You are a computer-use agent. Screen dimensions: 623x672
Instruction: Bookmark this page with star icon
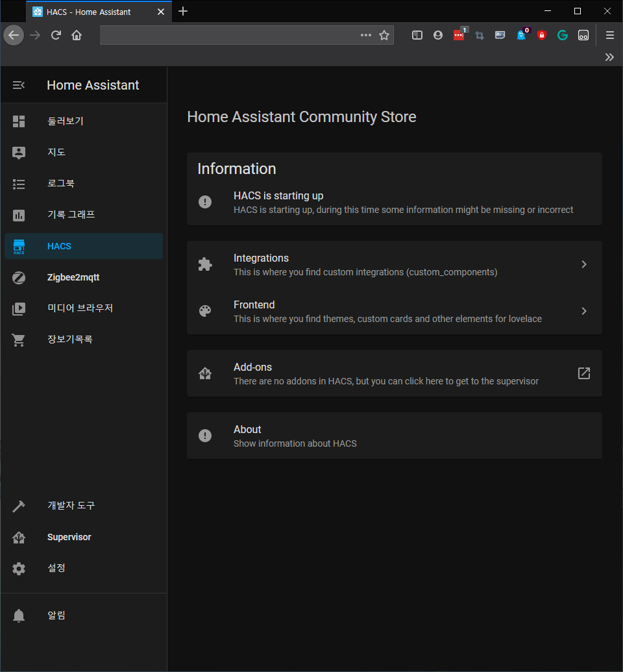tap(384, 35)
